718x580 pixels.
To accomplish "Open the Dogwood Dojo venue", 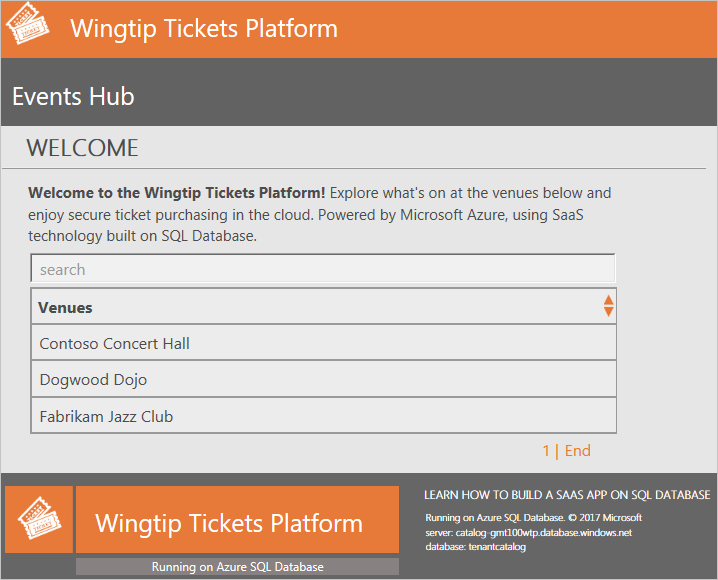I will pos(93,379).
